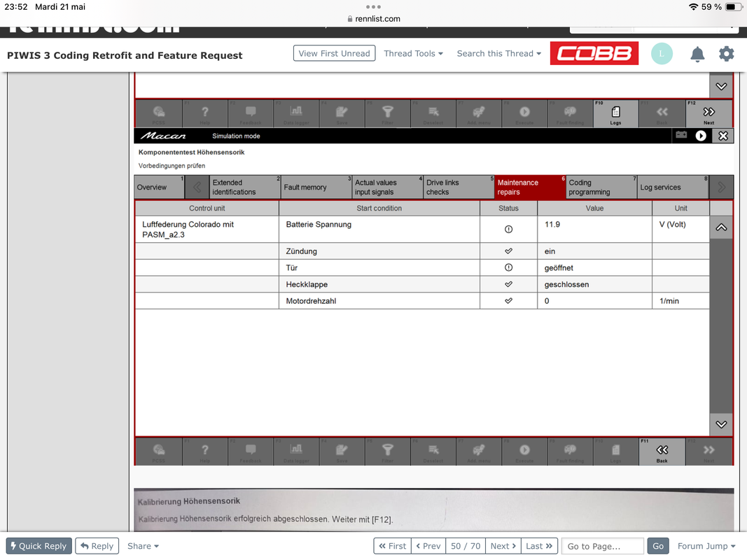Click the dimmed Back icon above the Macan bar
Image resolution: width=747 pixels, height=560 pixels.
(x=662, y=113)
